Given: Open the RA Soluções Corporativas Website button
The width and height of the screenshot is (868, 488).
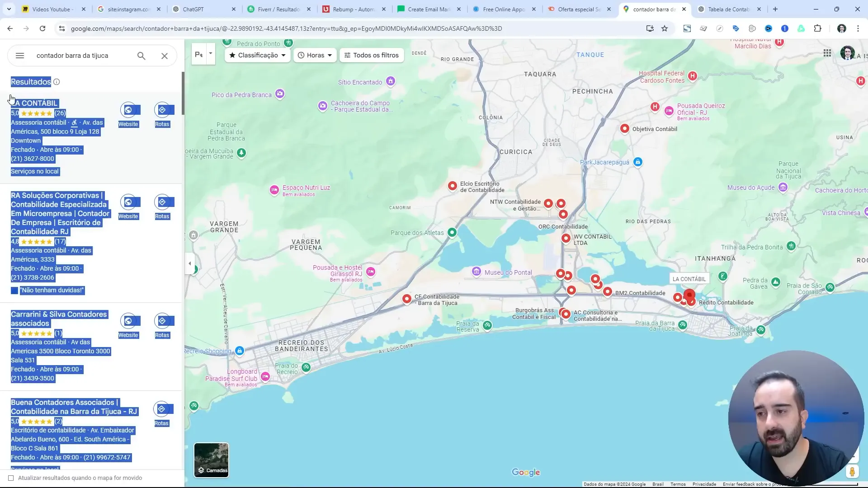Looking at the screenshot, I should (x=128, y=207).
